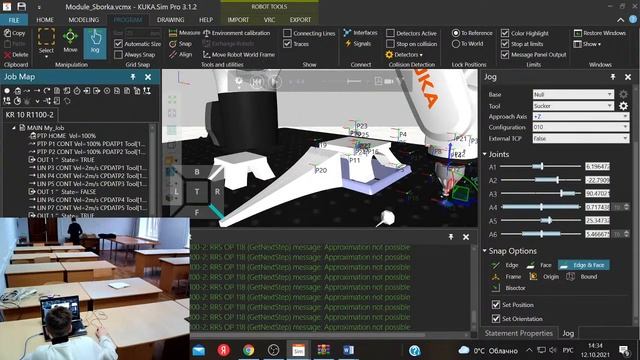Collapse the Joints section

[485, 154]
